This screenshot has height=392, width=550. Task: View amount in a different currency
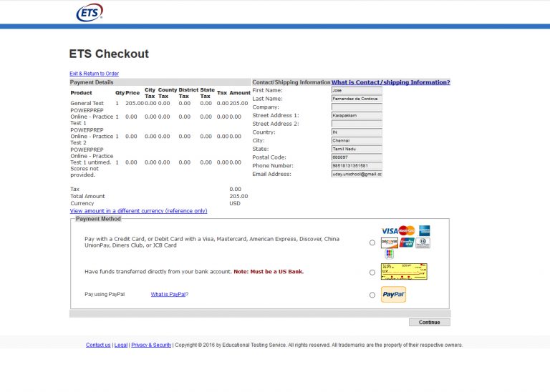click(x=138, y=211)
